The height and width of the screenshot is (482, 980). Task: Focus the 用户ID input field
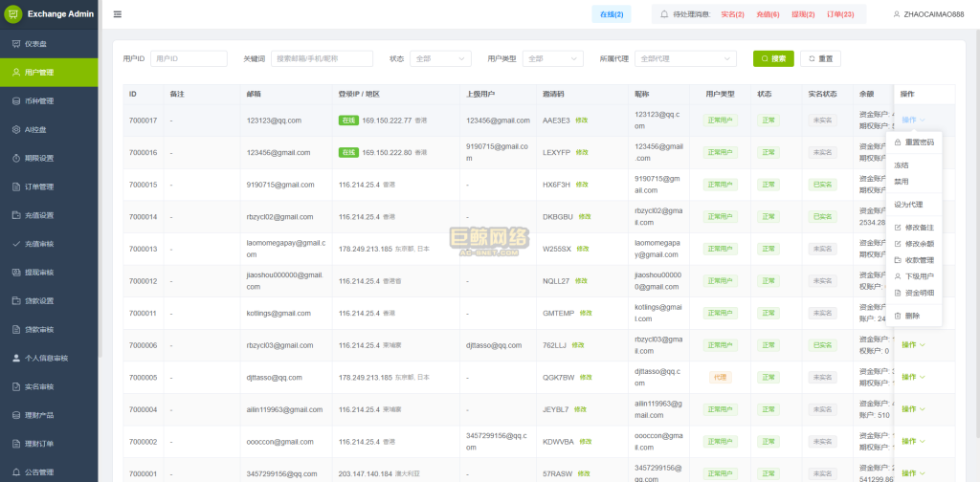coord(189,58)
